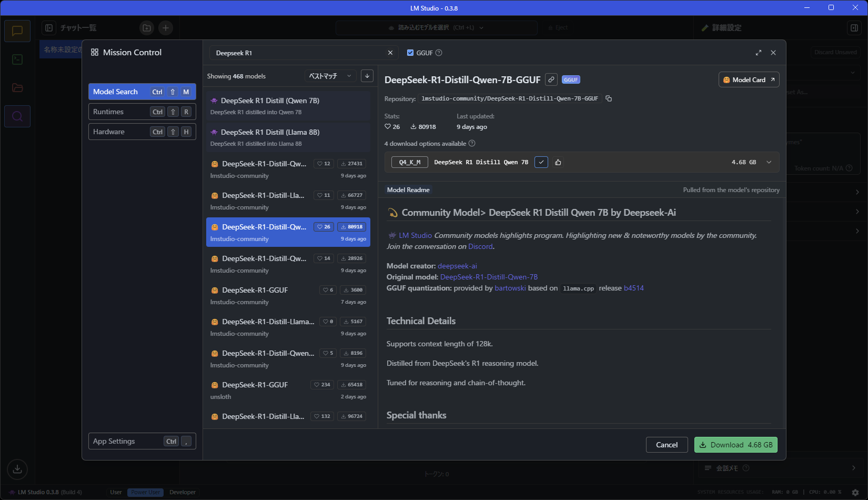Select the result with 28926 downloads
The height and width of the screenshot is (500, 868).
click(288, 264)
